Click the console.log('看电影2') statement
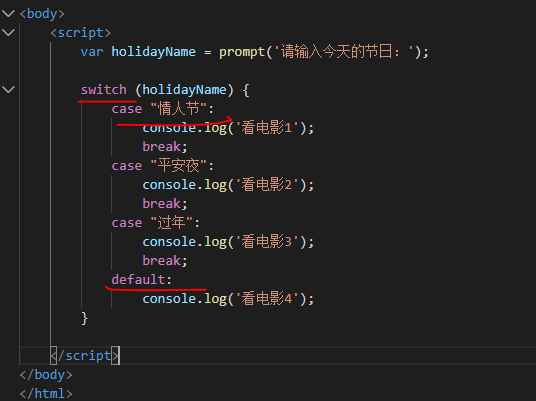Image resolution: width=536 pixels, height=401 pixels. pyautogui.click(x=228, y=185)
